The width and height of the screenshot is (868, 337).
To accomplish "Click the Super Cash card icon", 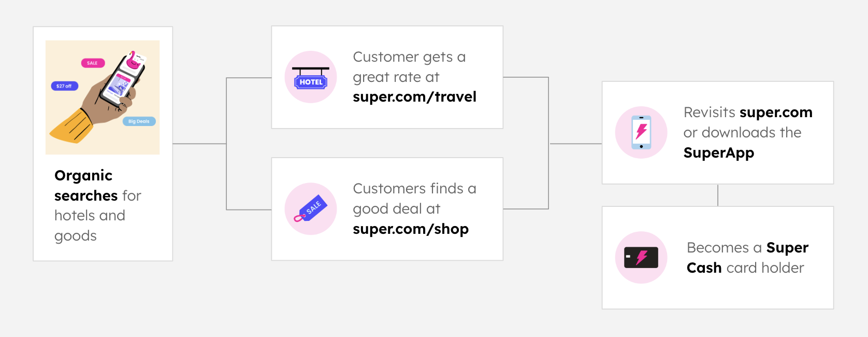I will [641, 258].
